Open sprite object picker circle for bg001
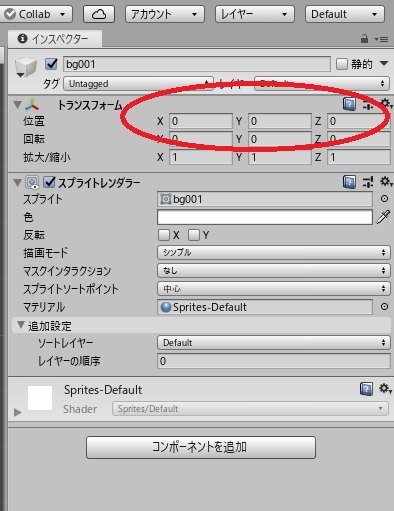This screenshot has height=511, width=394. point(384,199)
